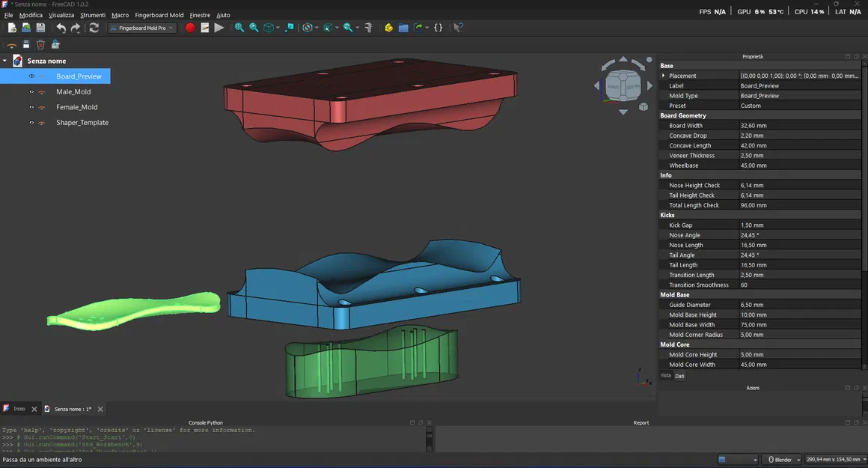Image resolution: width=868 pixels, height=468 pixels.
Task: Refresh the document with the update icon
Action: pos(94,28)
